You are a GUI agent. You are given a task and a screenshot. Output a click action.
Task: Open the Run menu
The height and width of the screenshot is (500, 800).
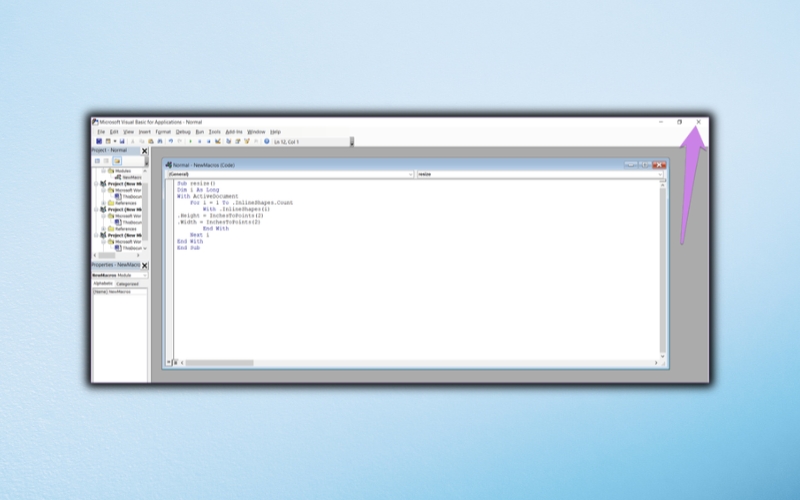[x=199, y=132]
